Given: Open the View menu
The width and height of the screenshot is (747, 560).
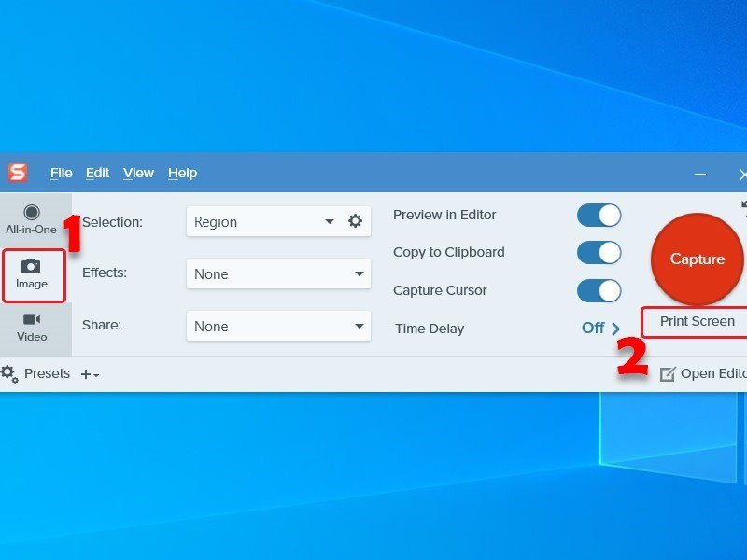Looking at the screenshot, I should (138, 173).
